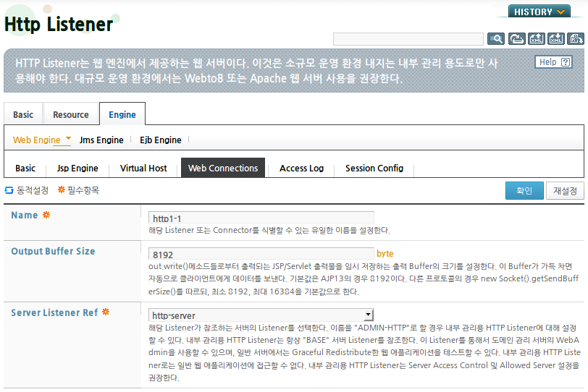
Task: Go to Ejb Engine
Action: pyautogui.click(x=161, y=140)
